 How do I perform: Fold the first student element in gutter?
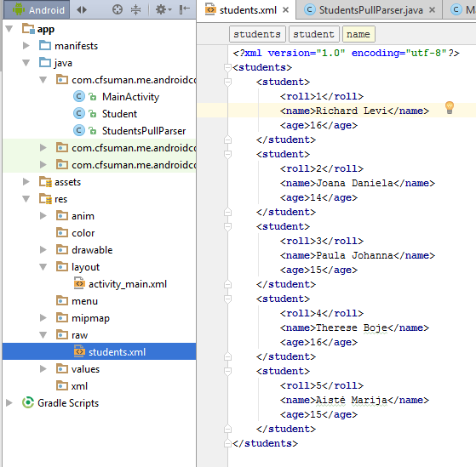227,83
